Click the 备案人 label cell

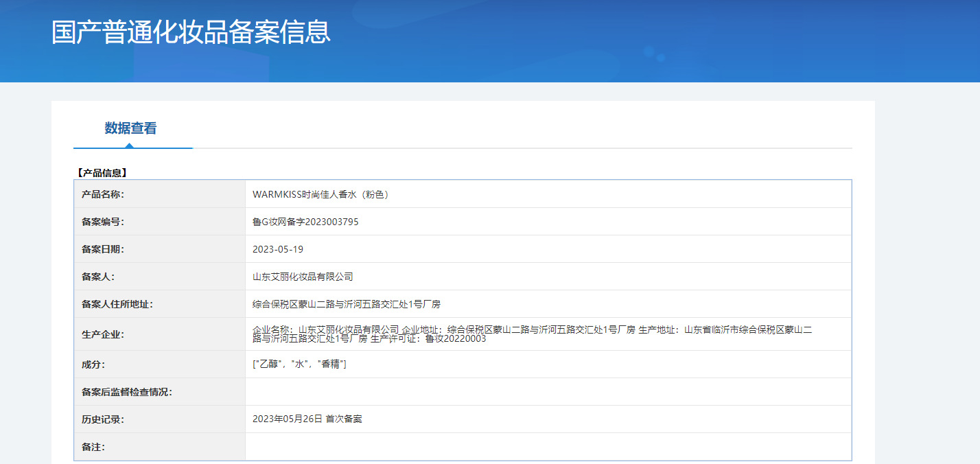[x=160, y=277]
